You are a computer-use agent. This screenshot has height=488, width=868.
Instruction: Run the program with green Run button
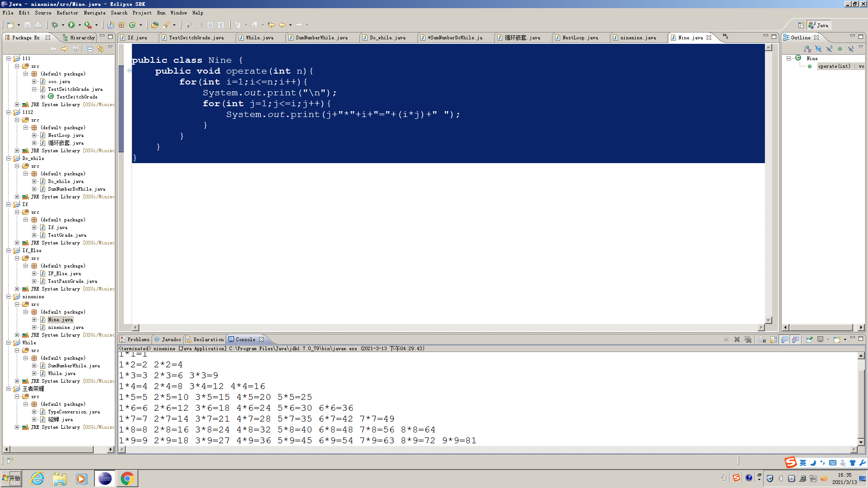click(x=71, y=25)
